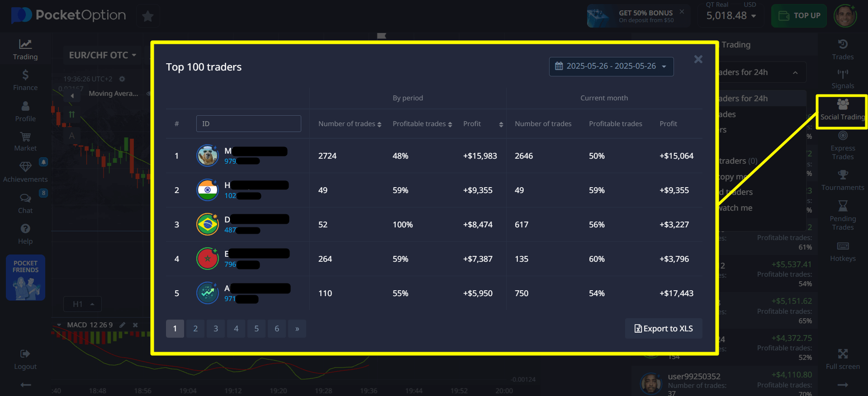Click Export to XLS button
Screen dimensions: 868x396
(664, 329)
